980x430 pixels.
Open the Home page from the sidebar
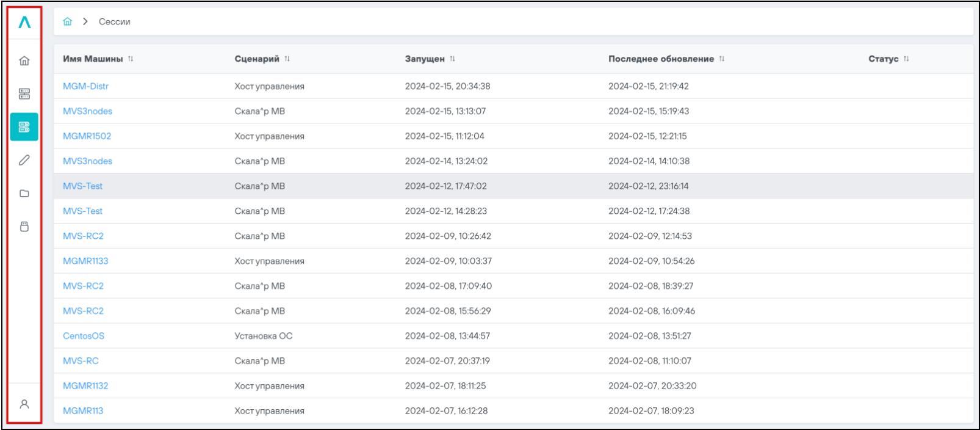click(x=24, y=60)
